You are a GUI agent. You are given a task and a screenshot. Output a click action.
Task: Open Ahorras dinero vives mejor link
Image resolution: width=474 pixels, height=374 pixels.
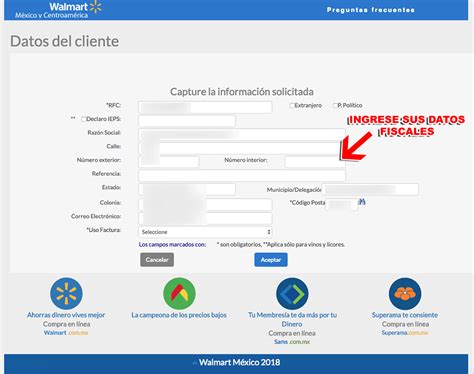coord(66,315)
